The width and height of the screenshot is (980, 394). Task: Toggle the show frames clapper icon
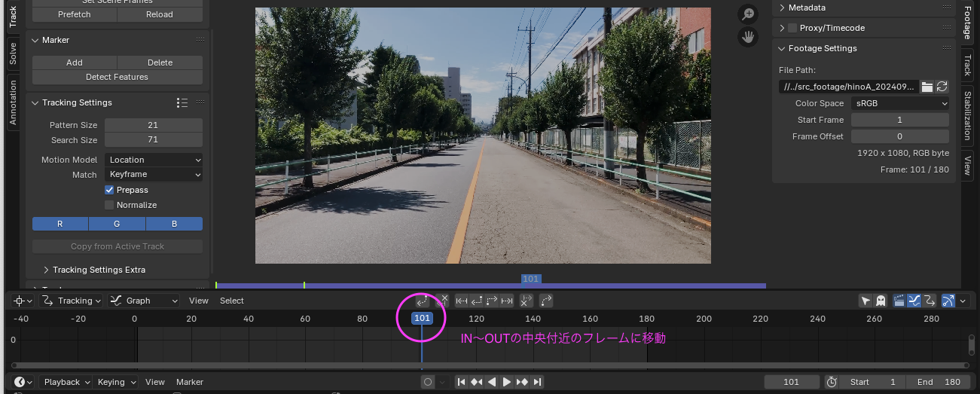[899, 301]
